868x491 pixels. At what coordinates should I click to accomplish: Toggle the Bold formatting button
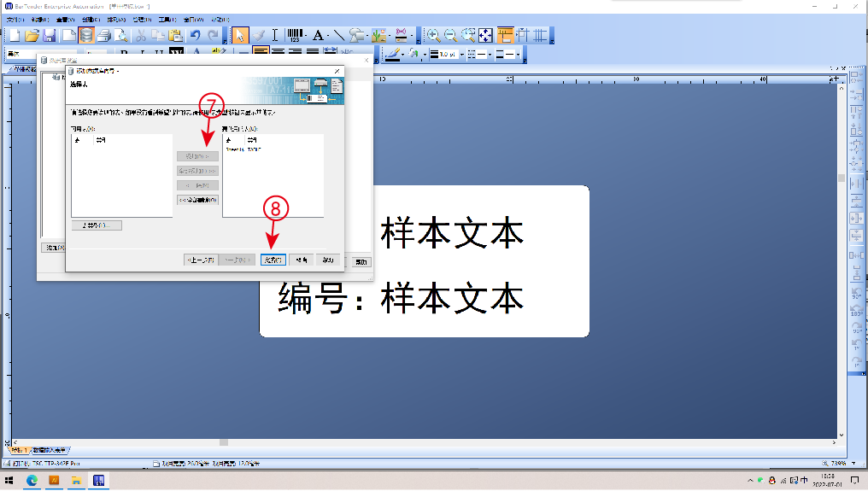point(124,54)
